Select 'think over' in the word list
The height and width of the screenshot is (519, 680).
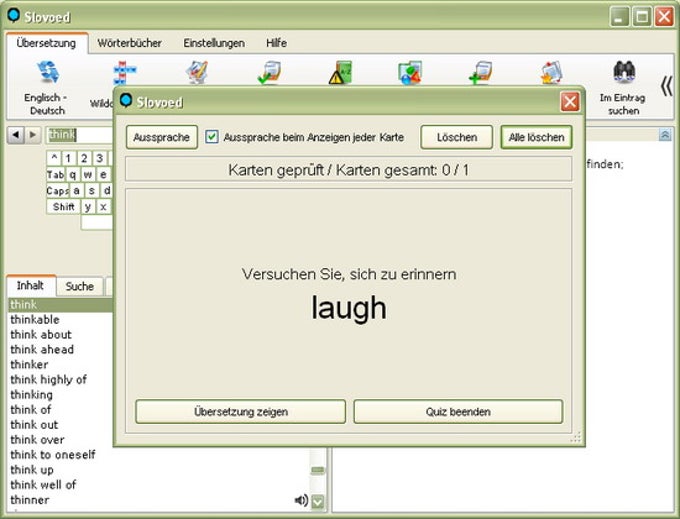pos(37,440)
